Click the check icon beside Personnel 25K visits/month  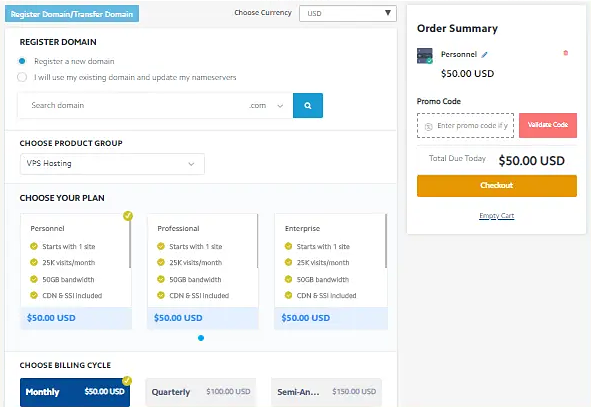[x=34, y=262]
